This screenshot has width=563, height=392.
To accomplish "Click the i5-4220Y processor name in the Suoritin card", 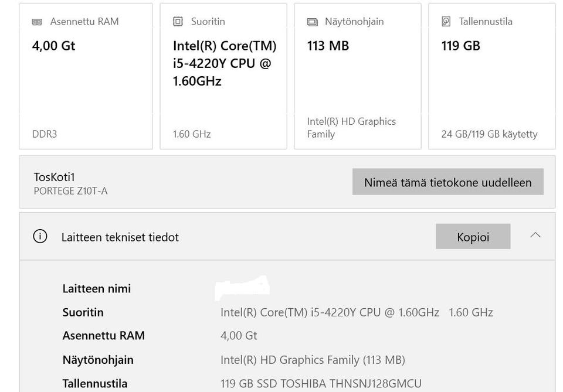I will click(x=225, y=63).
